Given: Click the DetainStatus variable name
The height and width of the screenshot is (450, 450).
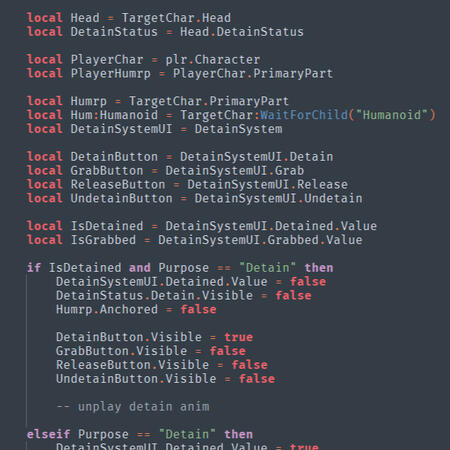Looking at the screenshot, I should (x=114, y=32).
